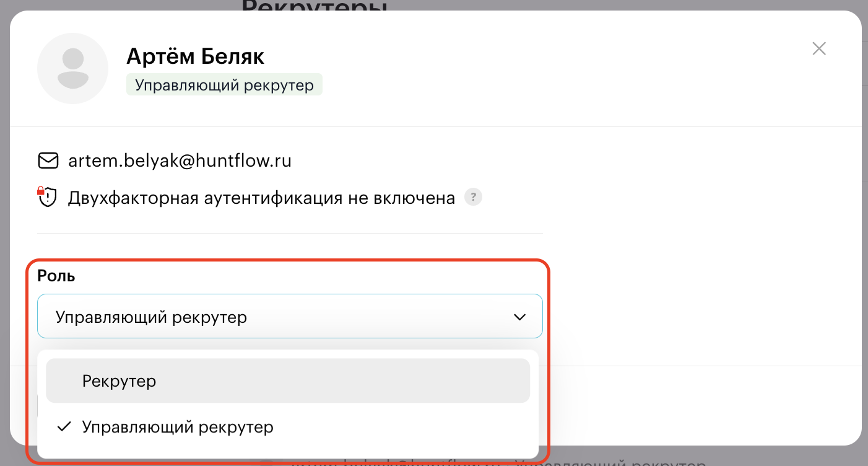Select the Рекрутер role option
The image size is (868, 466).
pos(288,380)
